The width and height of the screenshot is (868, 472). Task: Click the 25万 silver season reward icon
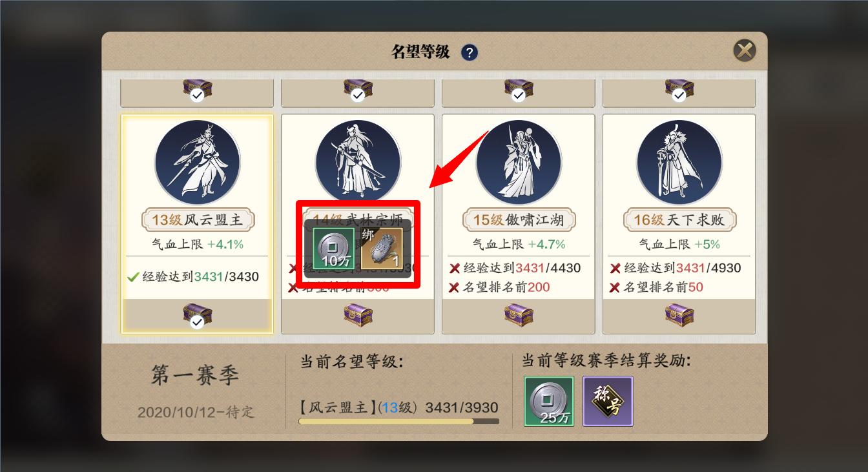549,402
